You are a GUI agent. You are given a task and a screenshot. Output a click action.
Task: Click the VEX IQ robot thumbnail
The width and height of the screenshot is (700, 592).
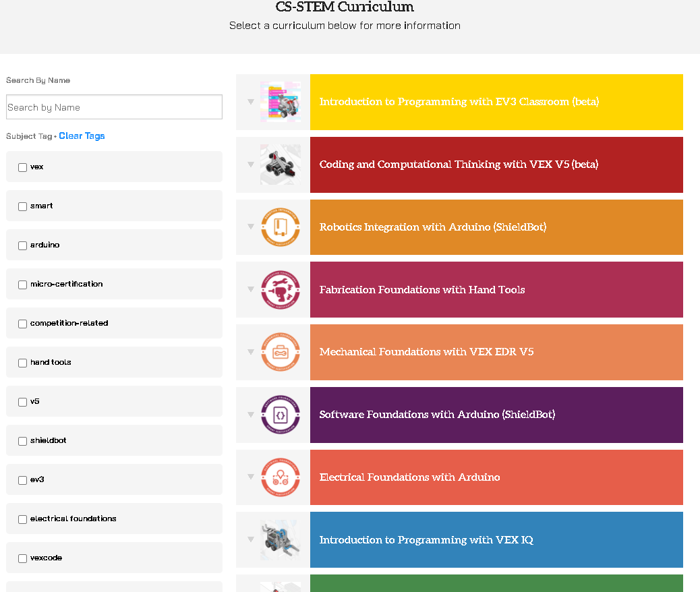click(281, 540)
